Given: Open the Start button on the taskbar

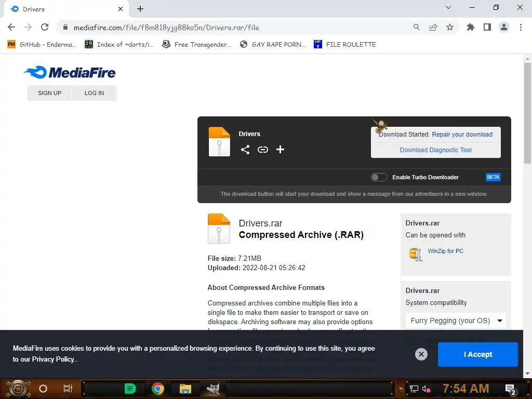Looking at the screenshot, I should point(18,389).
